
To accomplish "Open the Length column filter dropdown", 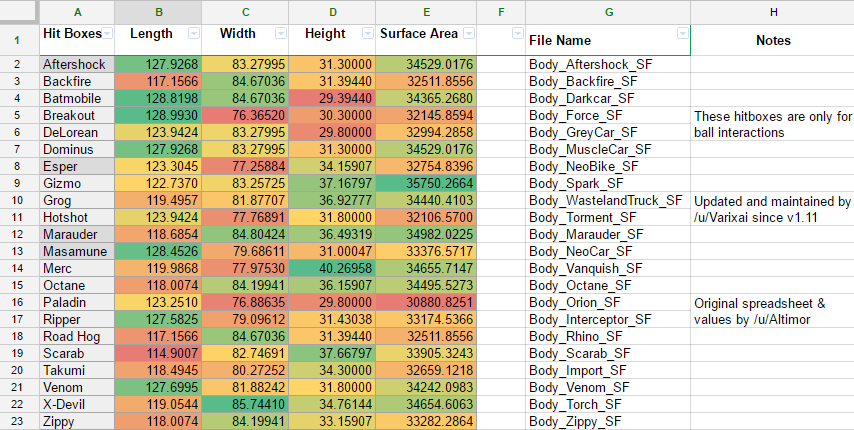I will pos(194,34).
